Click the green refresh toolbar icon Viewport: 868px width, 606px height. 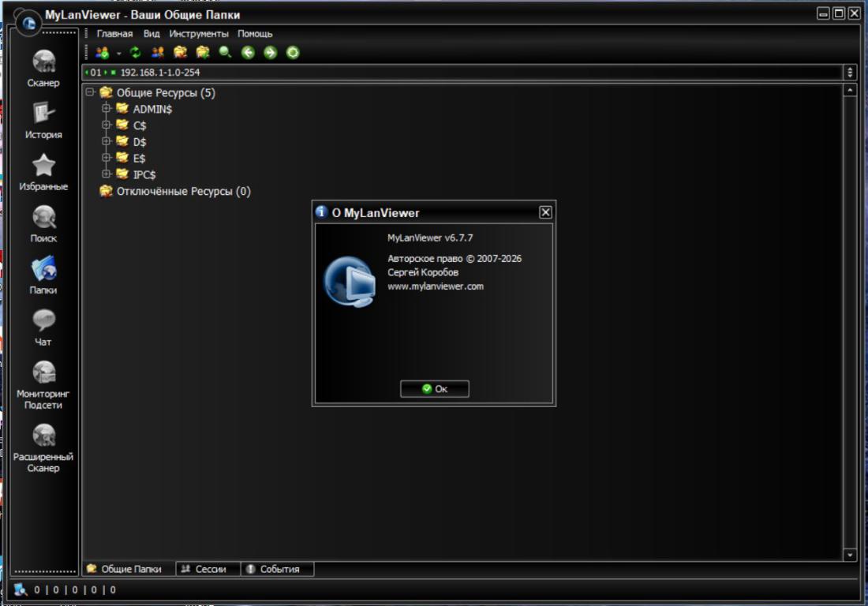pyautogui.click(x=135, y=53)
